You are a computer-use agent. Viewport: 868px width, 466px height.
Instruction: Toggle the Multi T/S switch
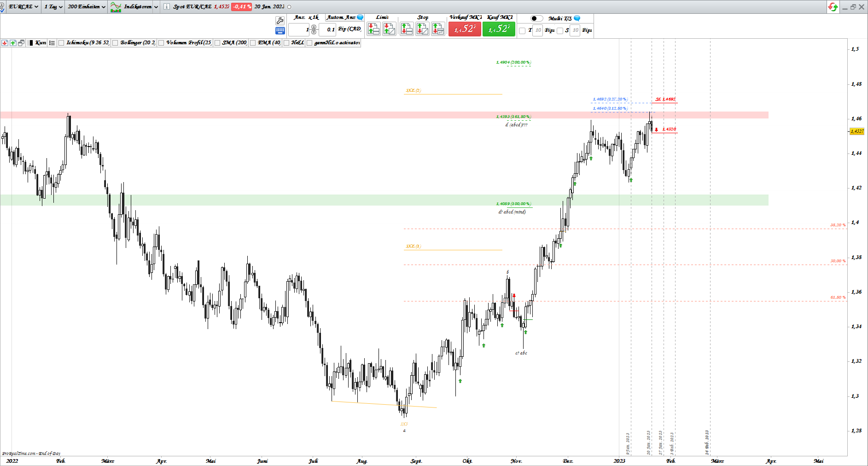(537, 18)
